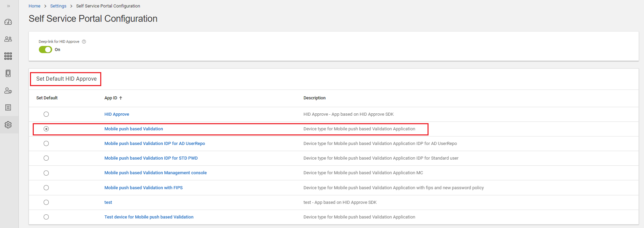Select radio for Validation Management console
This screenshot has width=644, height=228.
coord(46,173)
